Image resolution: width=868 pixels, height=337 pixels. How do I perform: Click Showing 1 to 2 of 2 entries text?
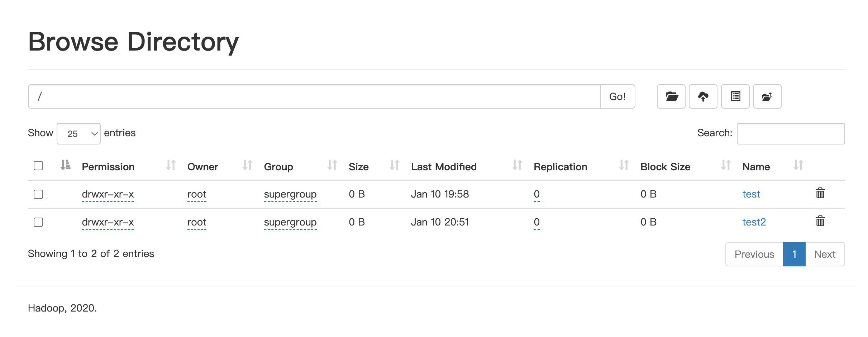tap(91, 253)
